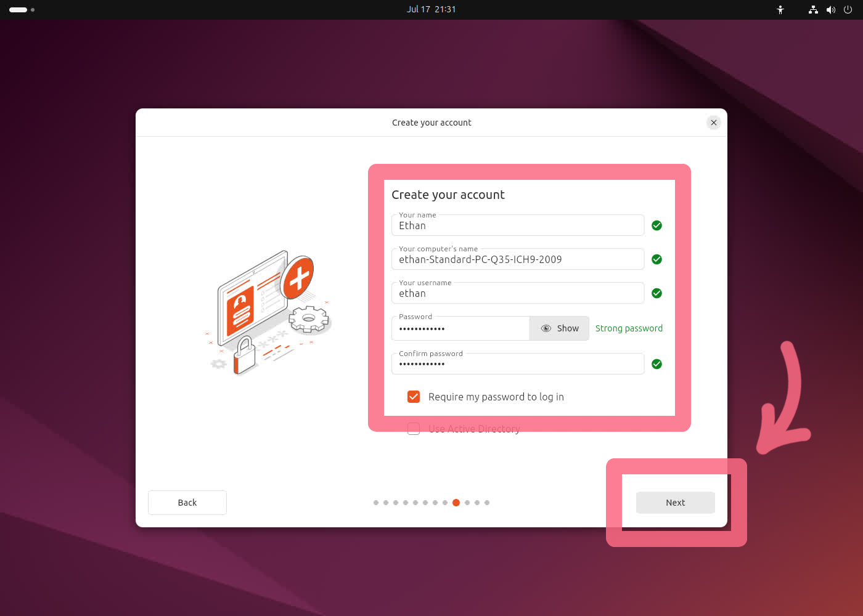Click green checkmark next to username field
Screen dimensions: 863x616
656,293
